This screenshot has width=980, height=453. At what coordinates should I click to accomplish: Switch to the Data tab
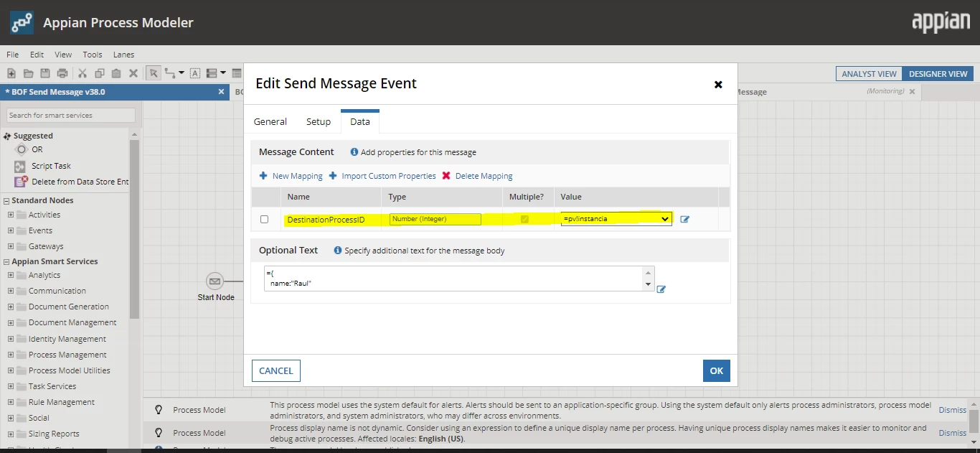[x=360, y=121]
